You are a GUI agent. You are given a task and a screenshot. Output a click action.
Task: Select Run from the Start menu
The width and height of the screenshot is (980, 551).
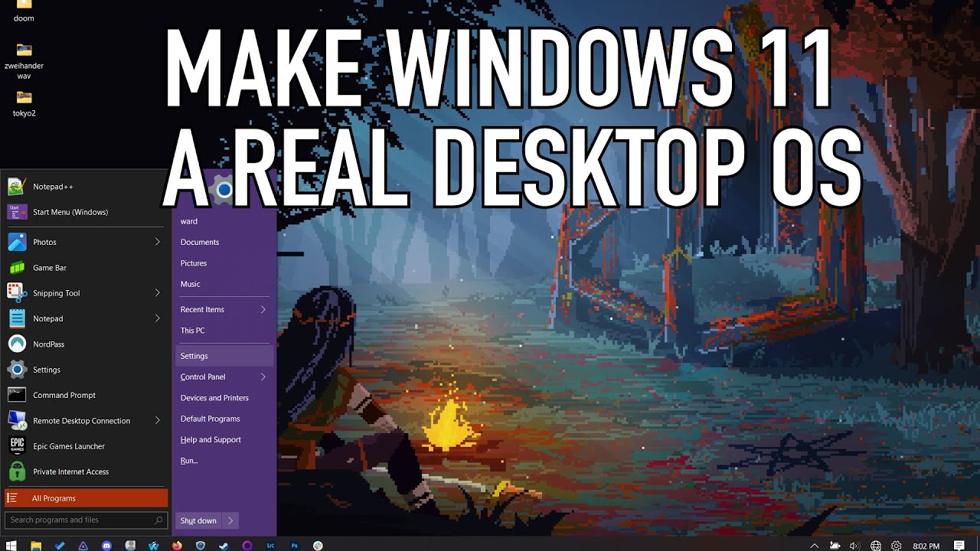pyautogui.click(x=187, y=460)
